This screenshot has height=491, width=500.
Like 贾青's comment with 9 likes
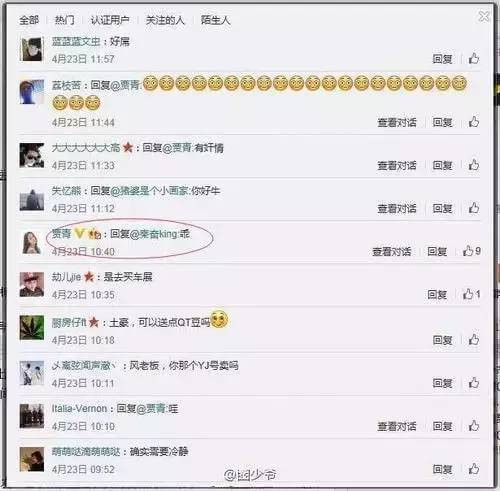click(471, 251)
